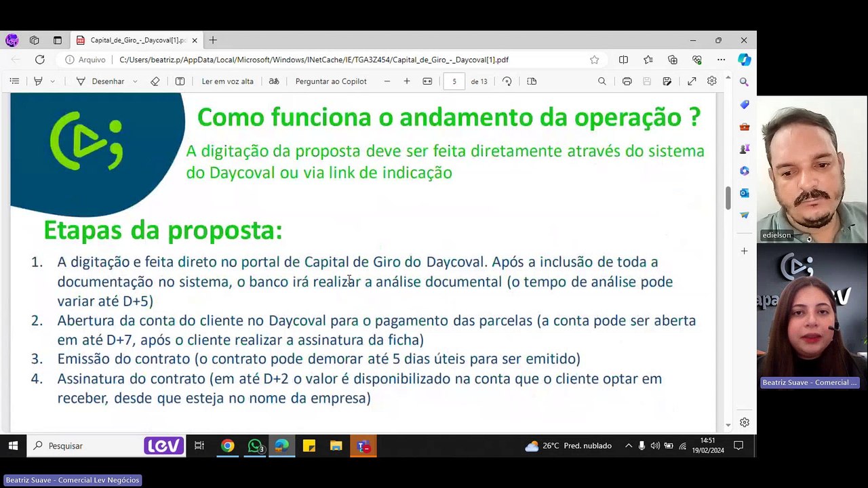Open the sidebar paper plane Drop icon
Screen dimensions: 868x488
(x=745, y=215)
